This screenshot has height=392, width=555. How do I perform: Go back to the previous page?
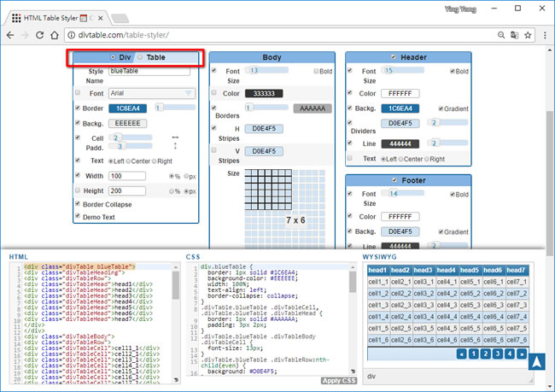point(10,35)
